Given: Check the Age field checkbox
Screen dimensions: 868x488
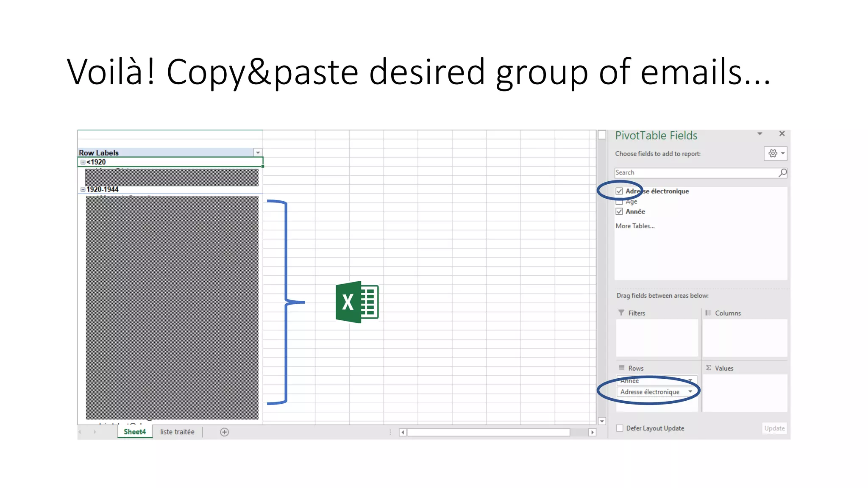Looking at the screenshot, I should coord(619,202).
